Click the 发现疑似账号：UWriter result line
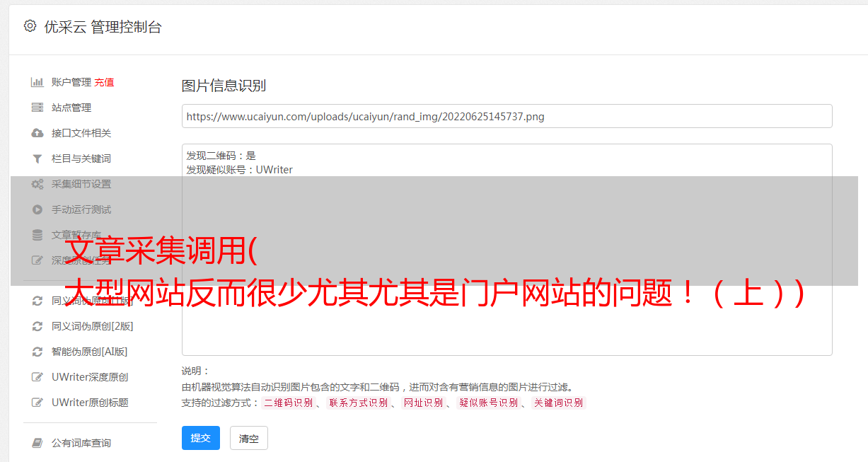 coord(239,170)
